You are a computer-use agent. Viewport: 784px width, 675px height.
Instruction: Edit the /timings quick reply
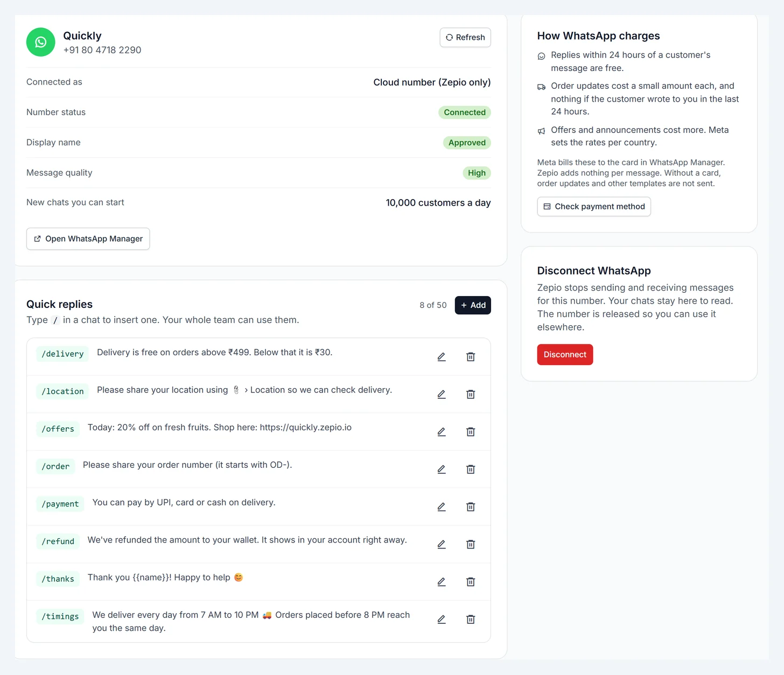pos(442,620)
